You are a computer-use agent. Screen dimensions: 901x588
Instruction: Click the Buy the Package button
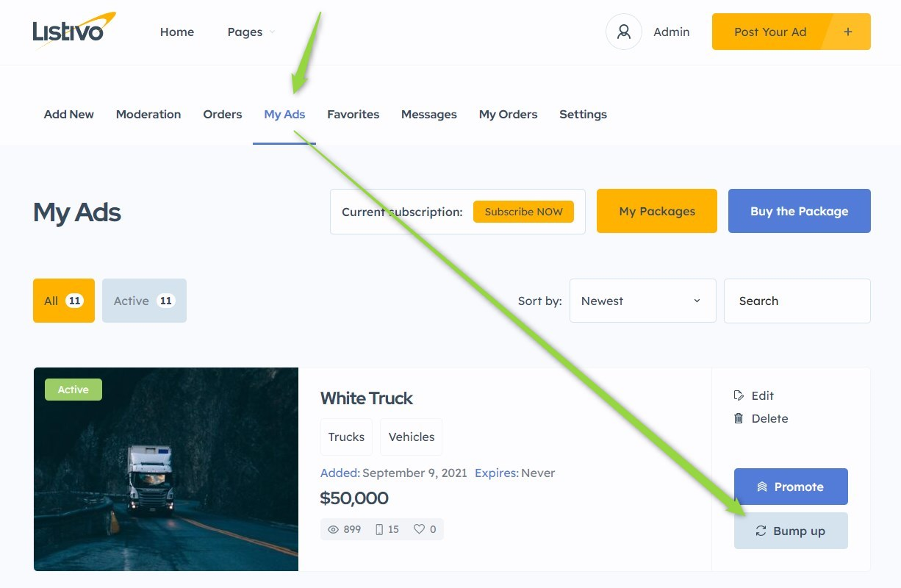pos(800,211)
